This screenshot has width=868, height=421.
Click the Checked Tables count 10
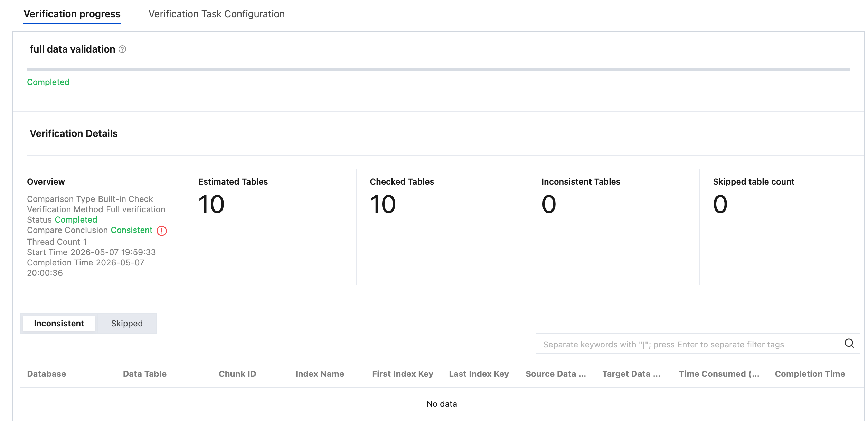tap(383, 204)
